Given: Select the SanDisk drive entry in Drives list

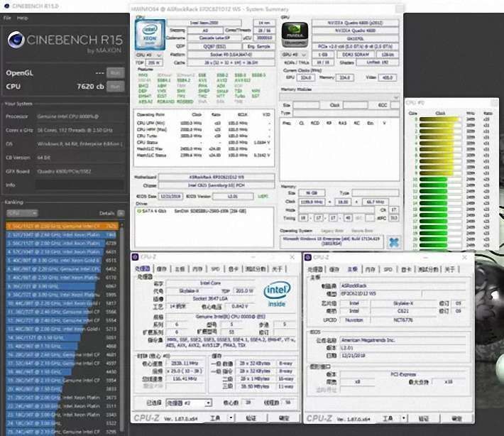Looking at the screenshot, I should 210,211.
